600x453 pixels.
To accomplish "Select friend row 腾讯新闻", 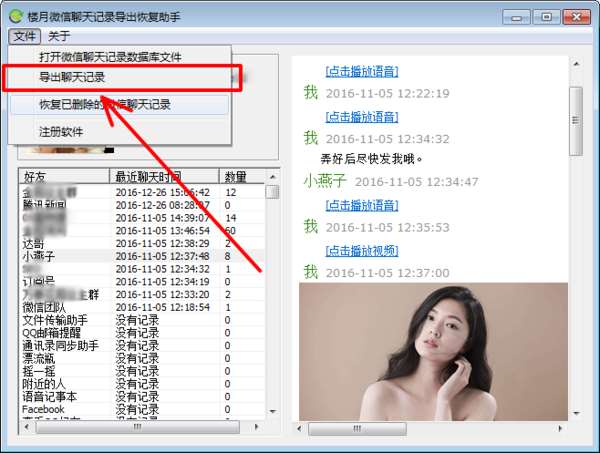I will (x=142, y=205).
